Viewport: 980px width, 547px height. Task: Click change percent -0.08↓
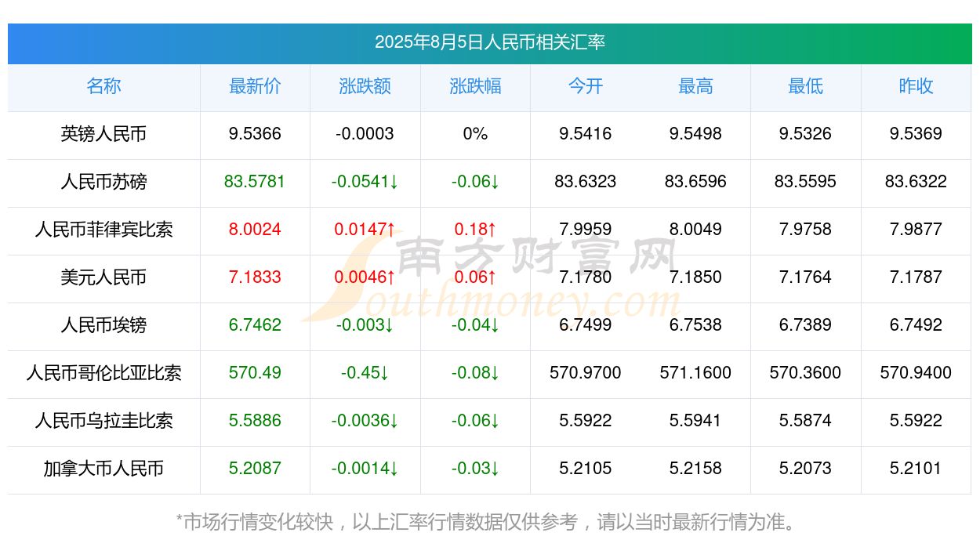coord(475,373)
